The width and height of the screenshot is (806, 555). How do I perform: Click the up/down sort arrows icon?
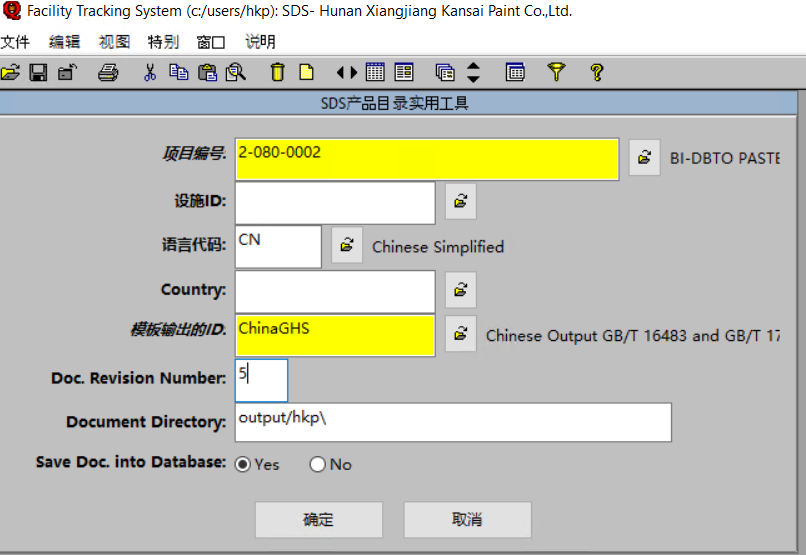[x=473, y=72]
